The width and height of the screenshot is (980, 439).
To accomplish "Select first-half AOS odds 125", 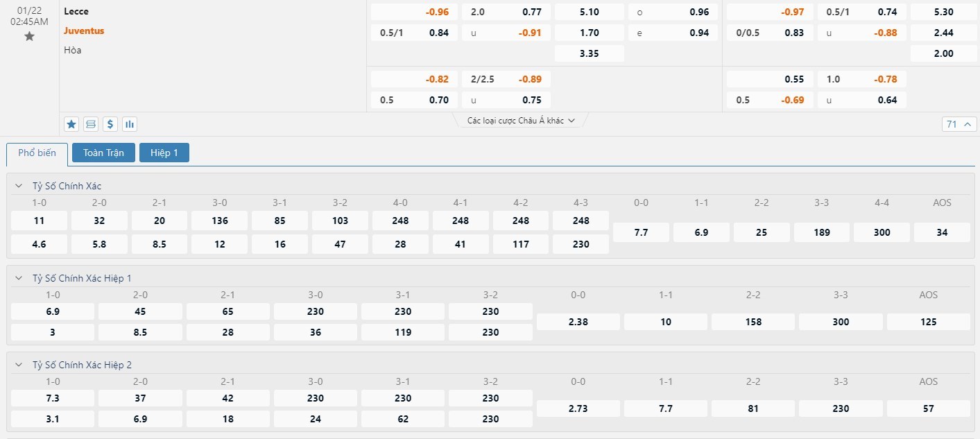I will tap(928, 322).
